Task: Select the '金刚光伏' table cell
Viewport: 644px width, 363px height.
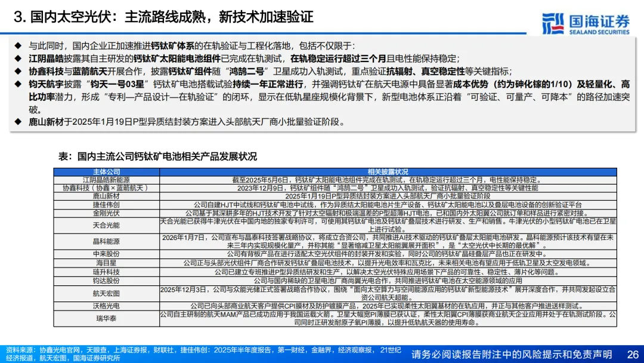Action: (x=106, y=213)
